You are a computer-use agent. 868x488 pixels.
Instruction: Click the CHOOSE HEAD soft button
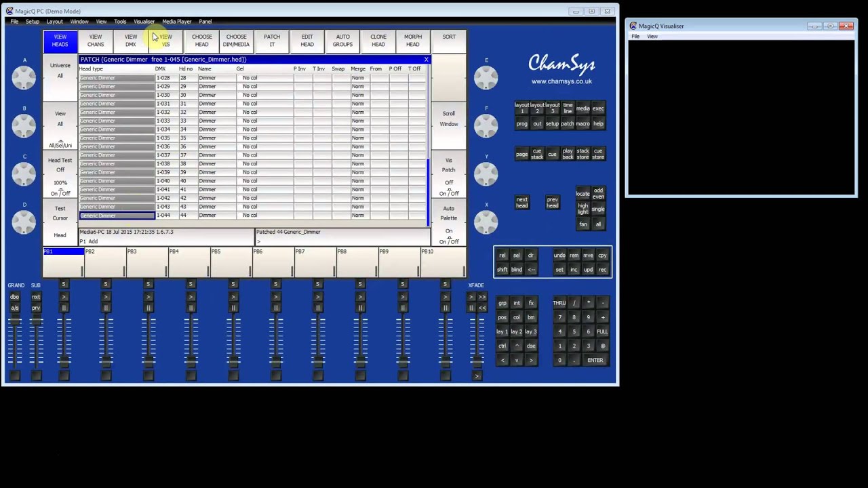[x=201, y=41]
